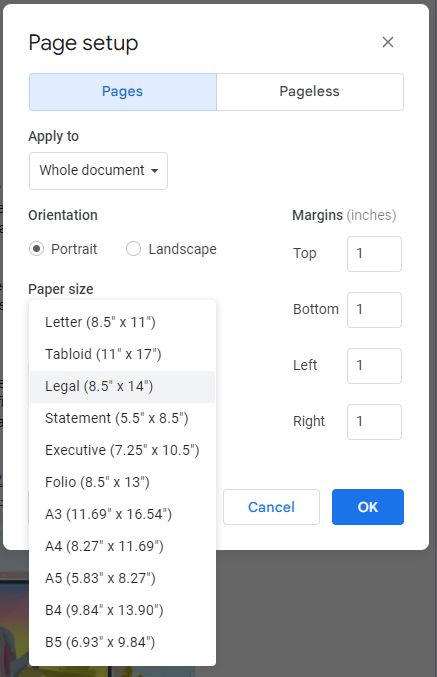The width and height of the screenshot is (437, 677).
Task: Select Executive (7.25" x 10.5") option
Action: pos(122,450)
